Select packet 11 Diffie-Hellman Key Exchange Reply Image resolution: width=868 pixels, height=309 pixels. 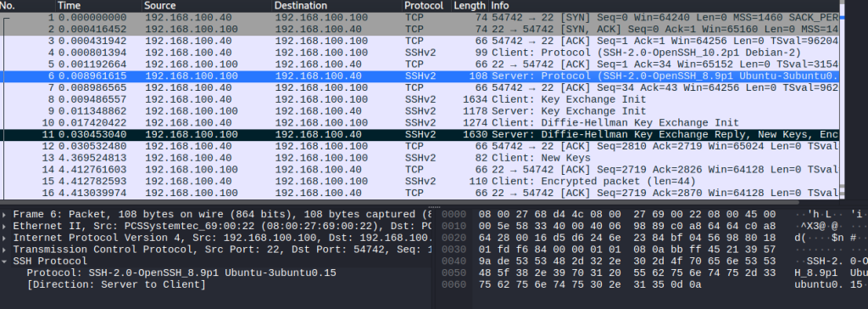[420, 135]
